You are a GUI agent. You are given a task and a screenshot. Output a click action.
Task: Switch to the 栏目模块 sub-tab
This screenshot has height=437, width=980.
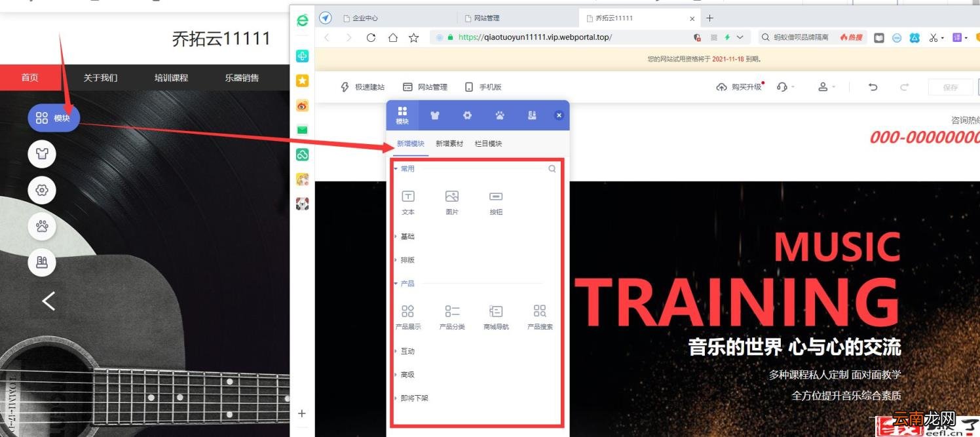coord(488,143)
